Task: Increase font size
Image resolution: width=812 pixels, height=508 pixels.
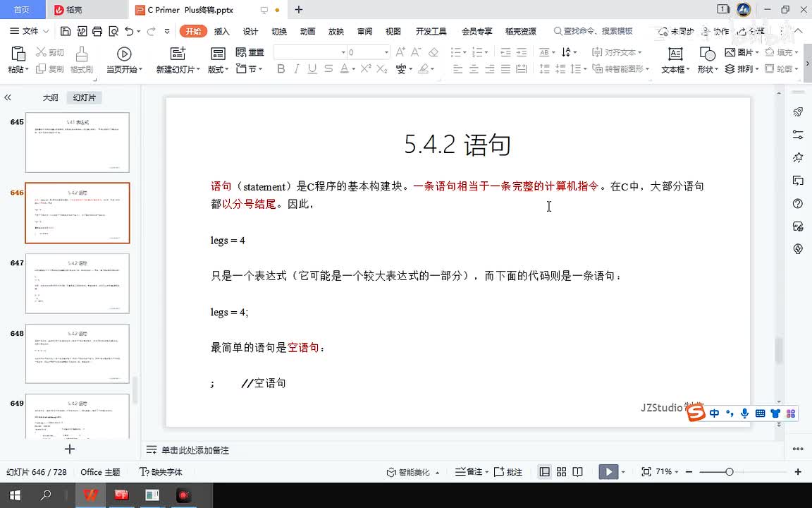Action: tap(400, 52)
